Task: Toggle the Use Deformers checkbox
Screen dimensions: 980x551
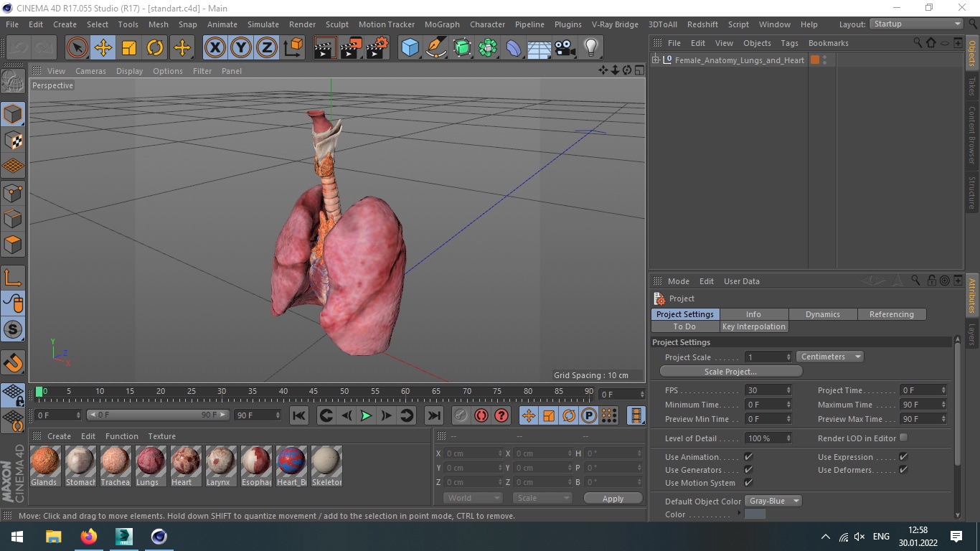Action: pyautogui.click(x=903, y=469)
